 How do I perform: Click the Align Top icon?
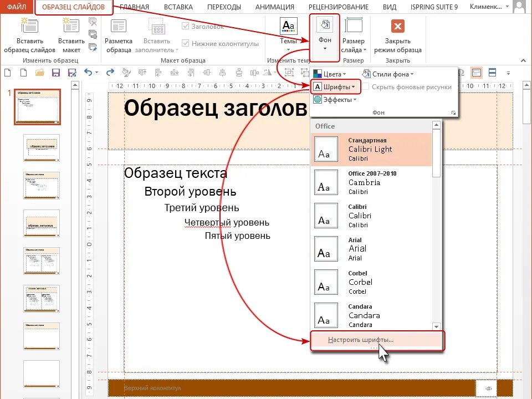tap(142, 72)
